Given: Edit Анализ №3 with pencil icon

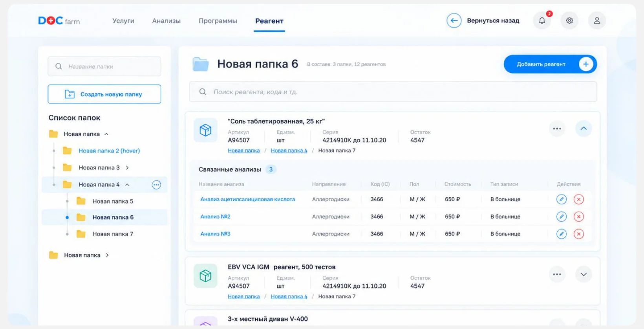Looking at the screenshot, I should click(562, 234).
